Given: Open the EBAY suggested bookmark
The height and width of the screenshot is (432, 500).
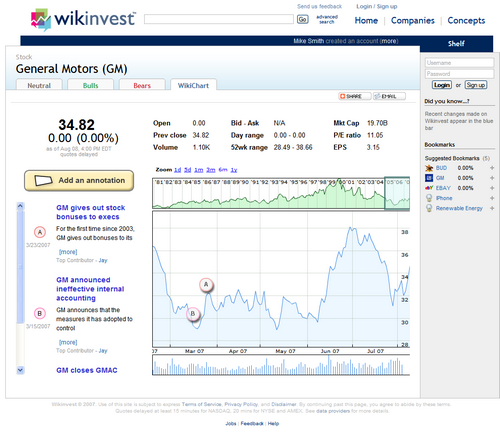Looking at the screenshot, I should point(443,188).
